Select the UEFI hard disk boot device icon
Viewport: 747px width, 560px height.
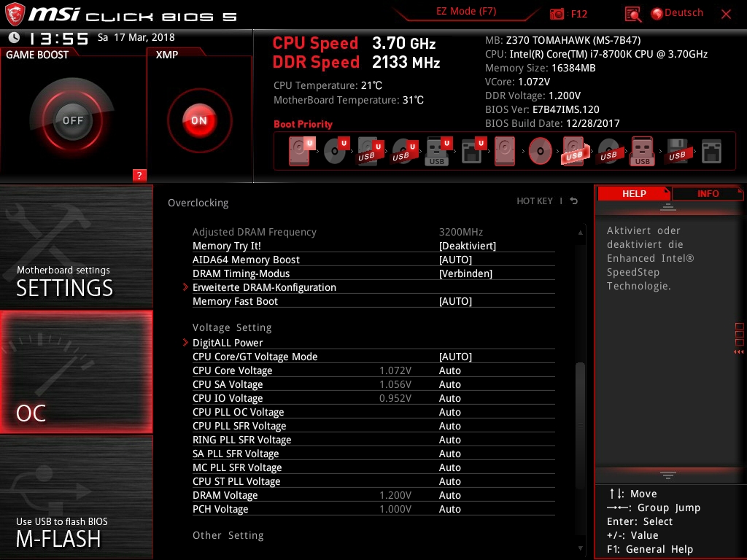pos(301,151)
